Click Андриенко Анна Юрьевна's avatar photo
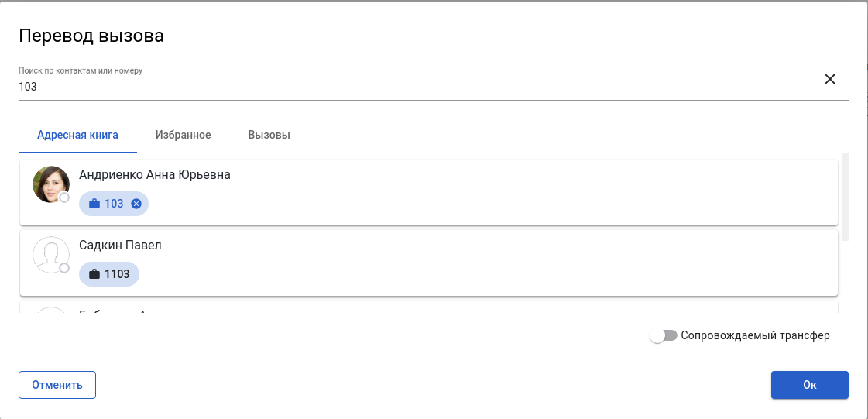 [50, 184]
